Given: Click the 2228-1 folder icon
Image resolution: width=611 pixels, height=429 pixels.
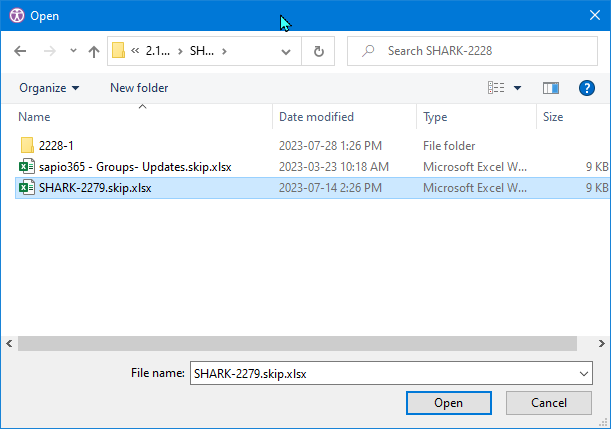Looking at the screenshot, I should (27, 146).
